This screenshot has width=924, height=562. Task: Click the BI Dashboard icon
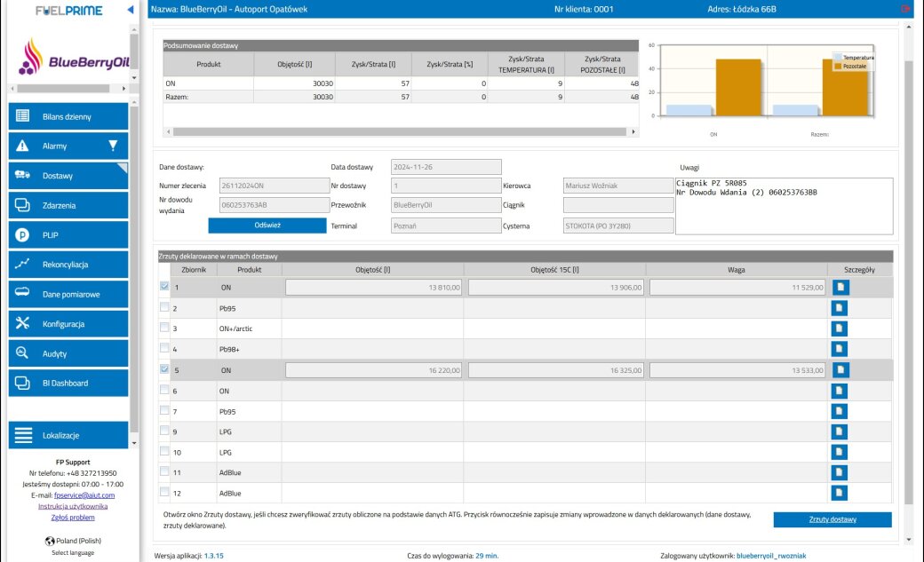click(22, 383)
